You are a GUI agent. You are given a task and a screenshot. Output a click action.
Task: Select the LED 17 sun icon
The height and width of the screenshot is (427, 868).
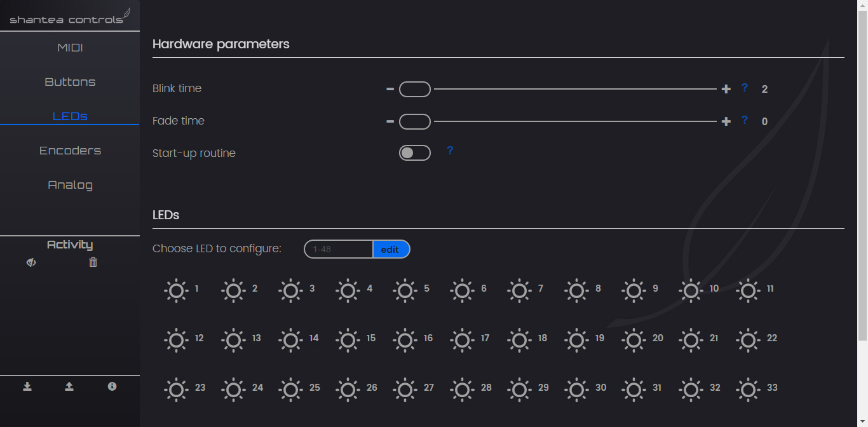[x=463, y=340]
